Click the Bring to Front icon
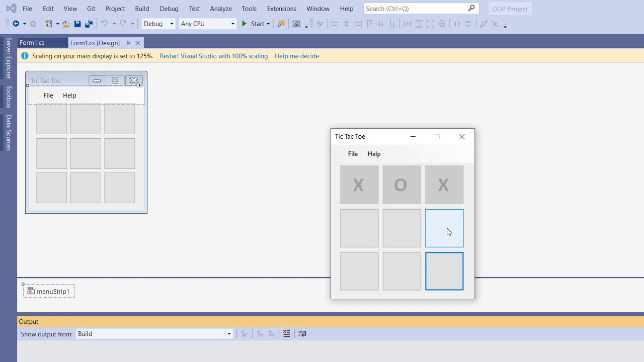 point(484,24)
